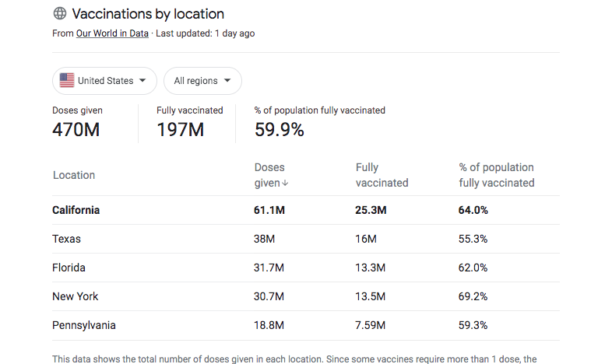Sort by the Doses given column header
The width and height of the screenshot is (605, 364).
271,175
